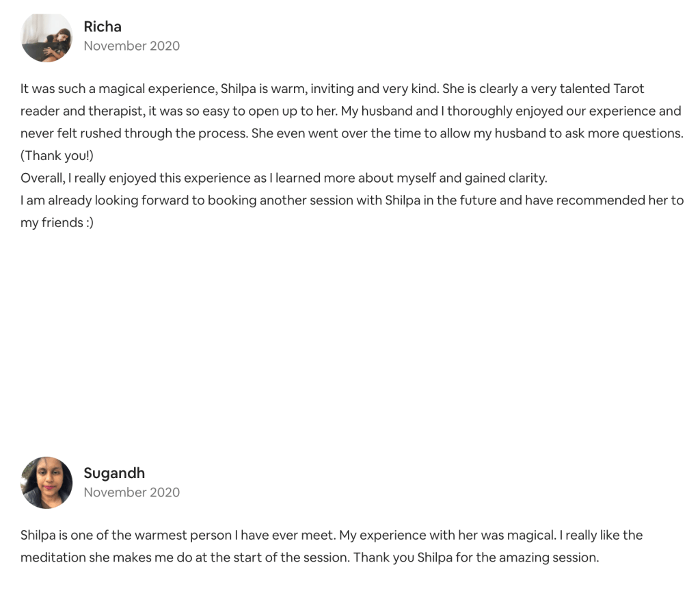Open reviewer Sugandh's name link

pos(114,473)
